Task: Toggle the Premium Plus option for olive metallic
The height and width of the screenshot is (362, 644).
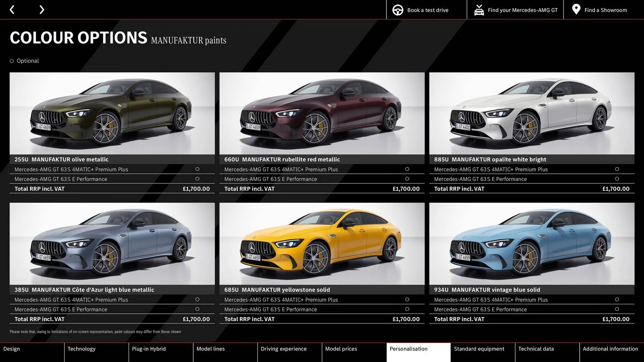Action: click(x=197, y=169)
